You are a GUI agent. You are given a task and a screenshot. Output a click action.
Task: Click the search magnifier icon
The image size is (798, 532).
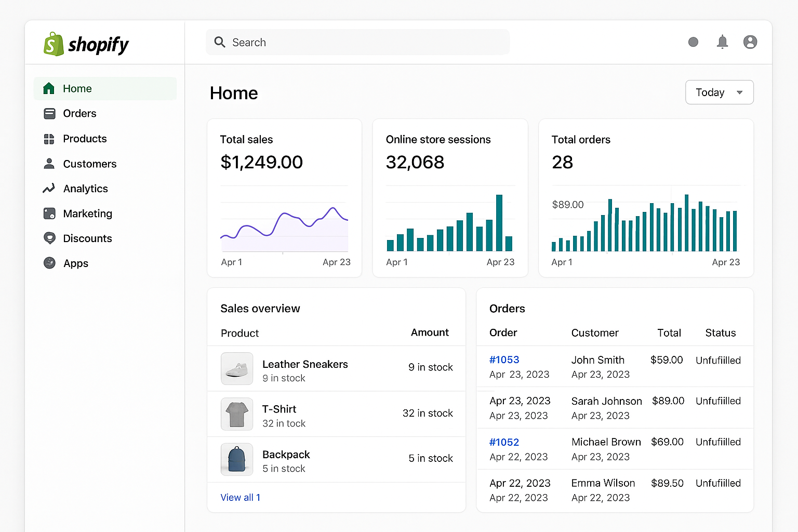[x=219, y=42]
